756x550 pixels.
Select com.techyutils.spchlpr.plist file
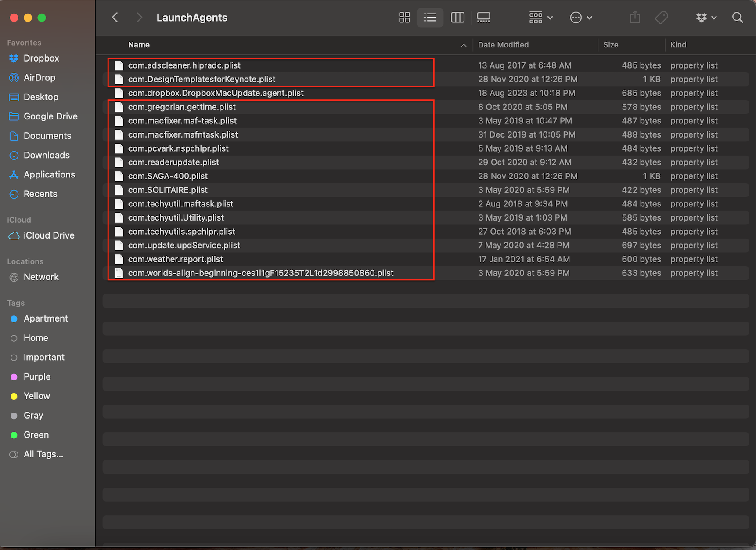click(426, 231)
